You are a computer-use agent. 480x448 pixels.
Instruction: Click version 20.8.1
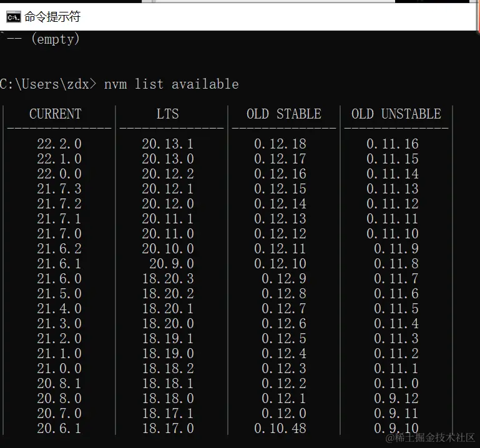pos(59,384)
